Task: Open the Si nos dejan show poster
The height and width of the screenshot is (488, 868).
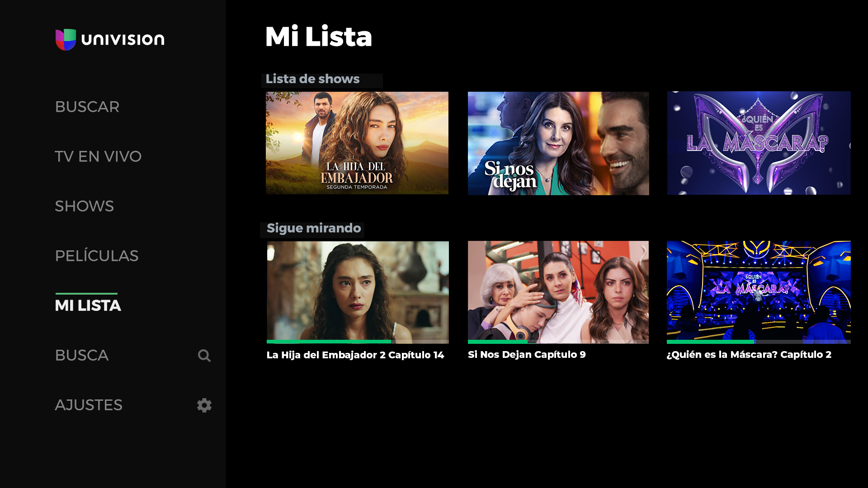Action: (558, 143)
